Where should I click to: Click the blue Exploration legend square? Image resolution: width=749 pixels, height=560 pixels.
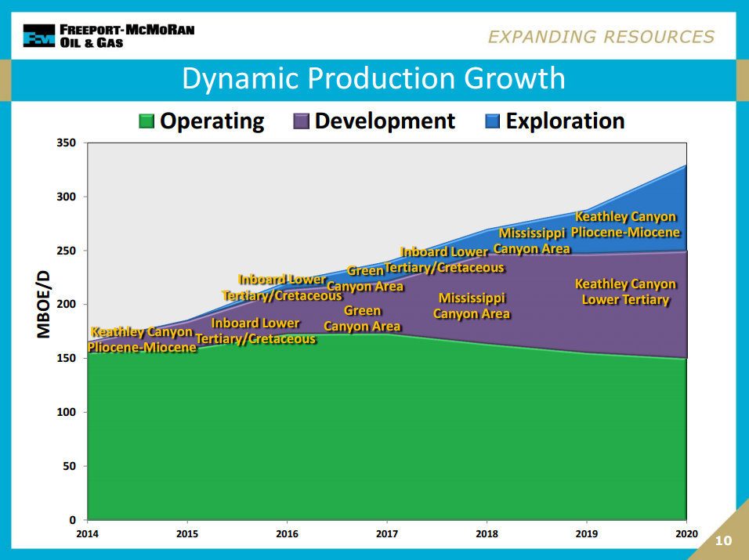(493, 121)
